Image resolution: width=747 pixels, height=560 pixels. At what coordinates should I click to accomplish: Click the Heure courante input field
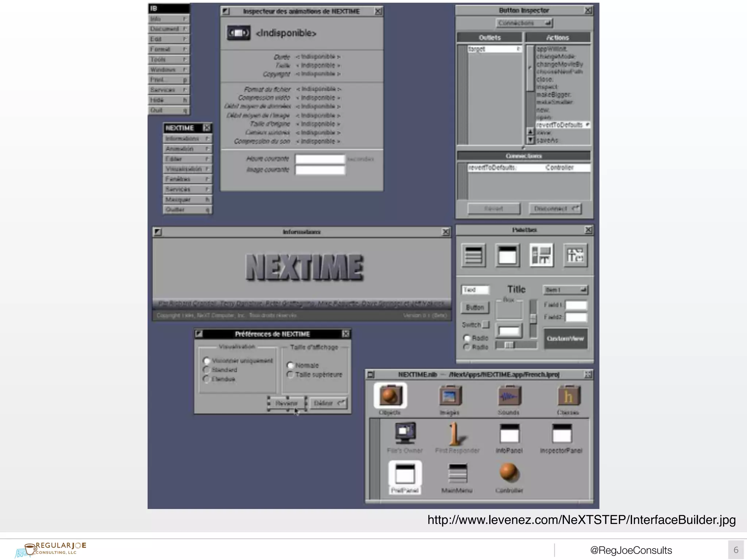[320, 159]
